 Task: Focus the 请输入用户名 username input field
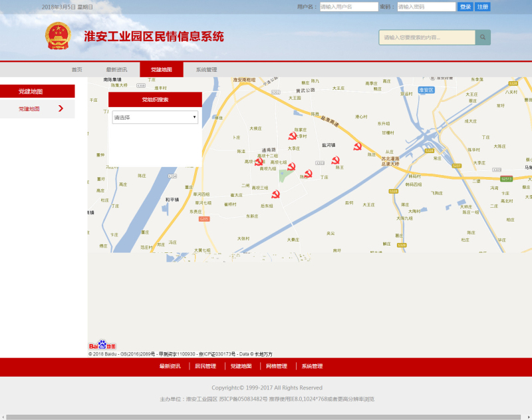(x=349, y=7)
